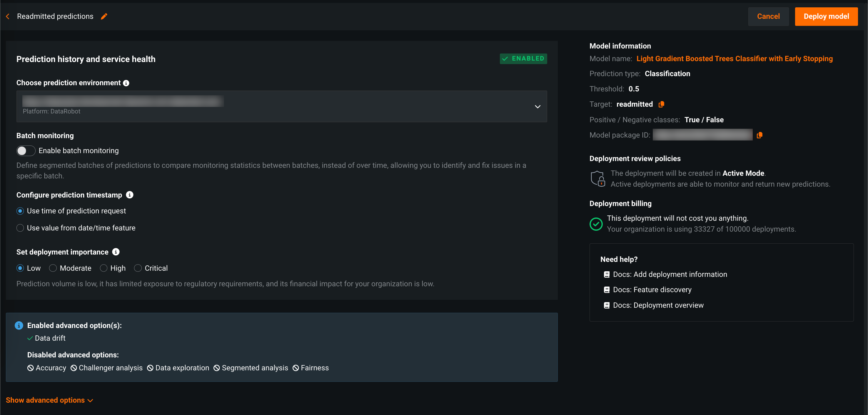Click the blue info icon in advanced options panel

point(19,325)
